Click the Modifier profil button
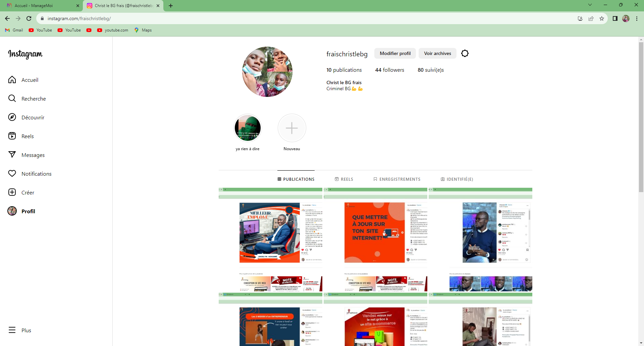644x346 pixels. 395,53
